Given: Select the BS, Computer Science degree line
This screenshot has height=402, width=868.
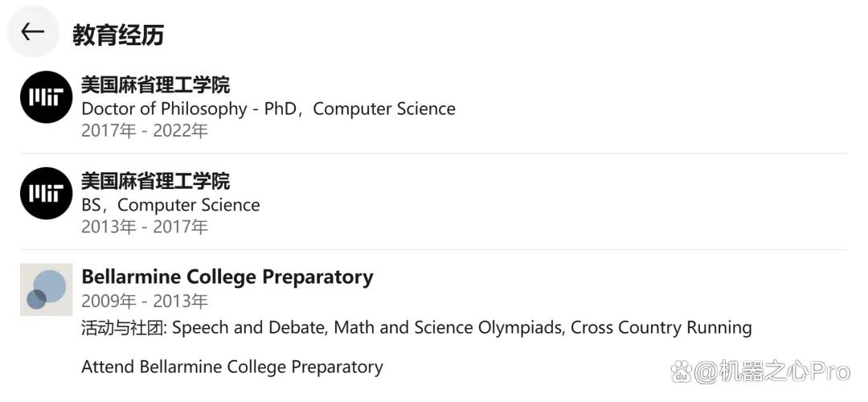Looking at the screenshot, I should (170, 205).
